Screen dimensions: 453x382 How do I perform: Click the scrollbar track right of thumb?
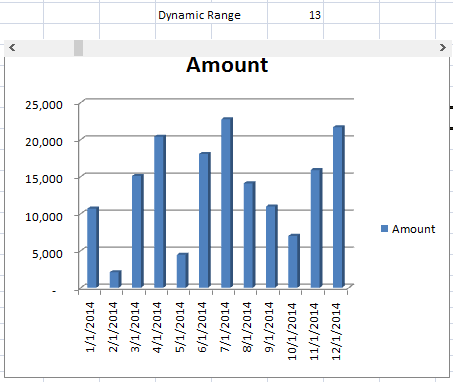pyautogui.click(x=260, y=48)
